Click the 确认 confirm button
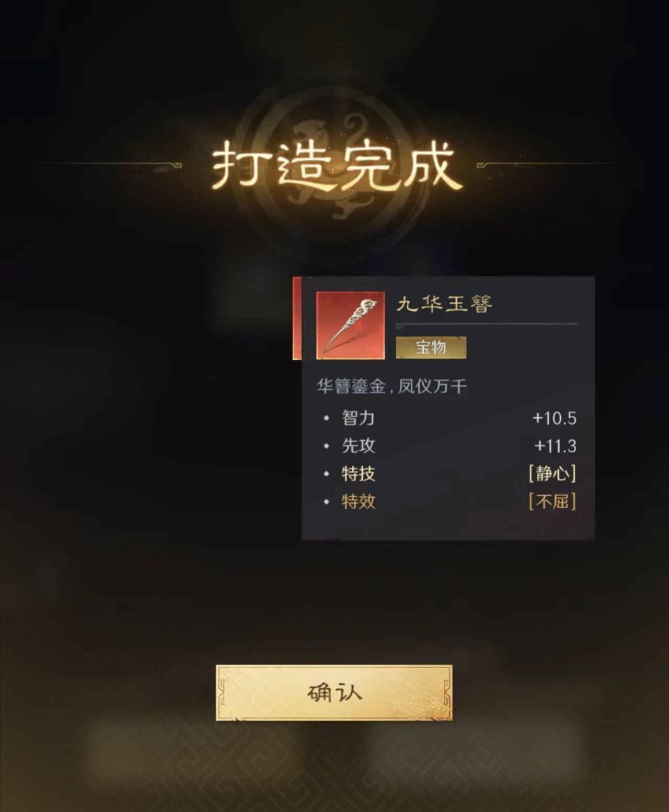The height and width of the screenshot is (812, 669). (x=334, y=692)
